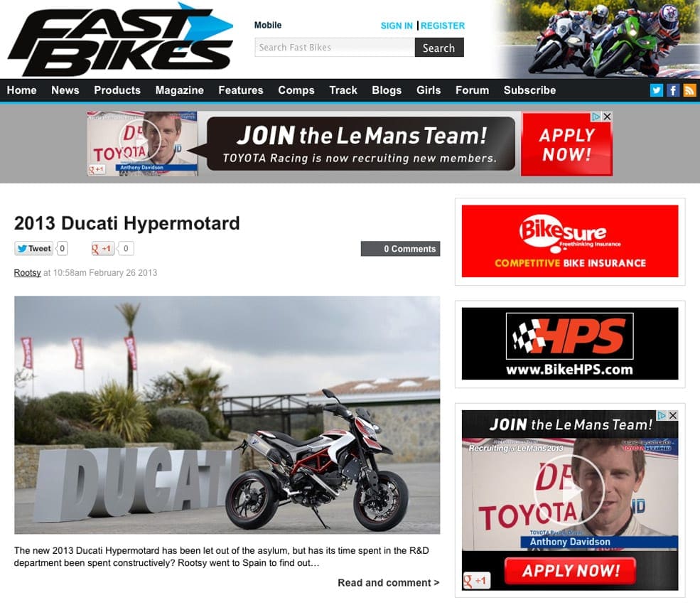Open the Ducati Hypermotard article image
The image size is (700, 605).
click(227, 414)
